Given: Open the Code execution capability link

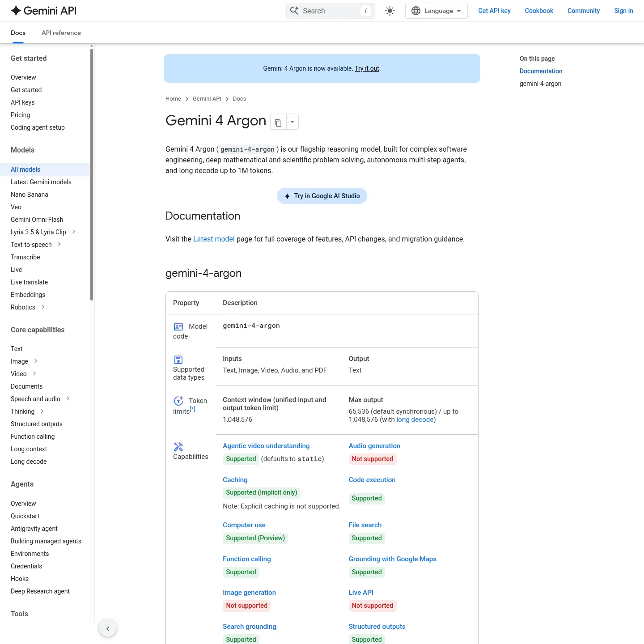Looking at the screenshot, I should coord(372,480).
